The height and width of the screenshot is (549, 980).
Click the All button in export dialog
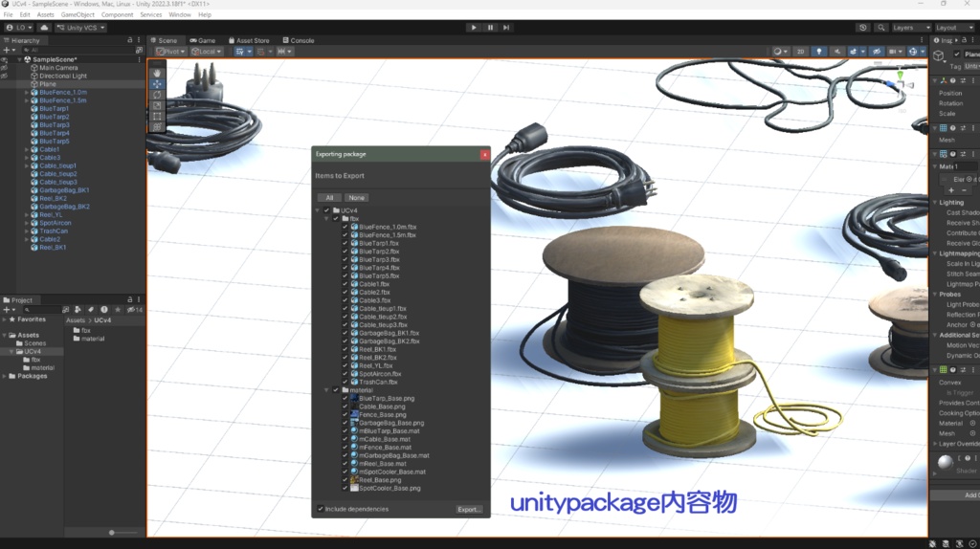tap(329, 197)
